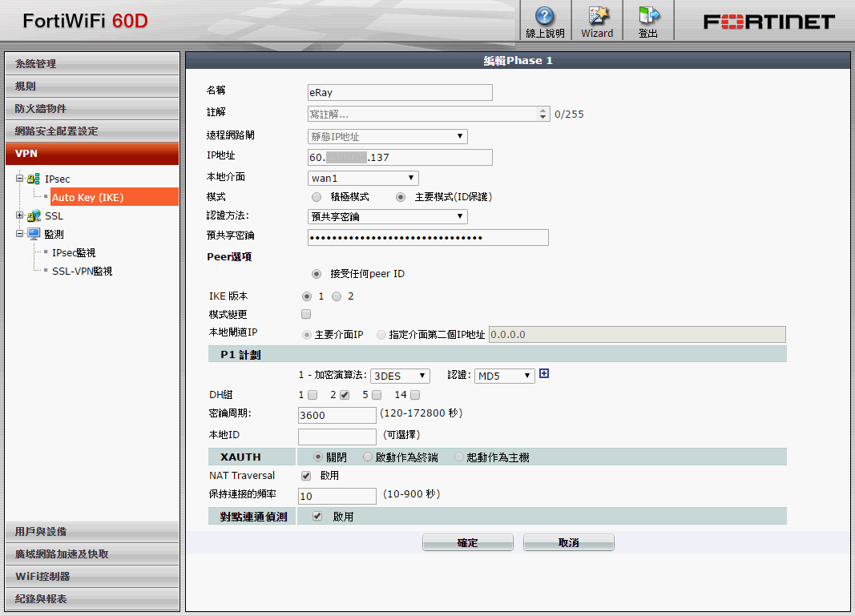The height and width of the screenshot is (616, 855).
Task: Select specify secondary IP (指定介面第二個IP地址) radio
Action: click(x=381, y=335)
